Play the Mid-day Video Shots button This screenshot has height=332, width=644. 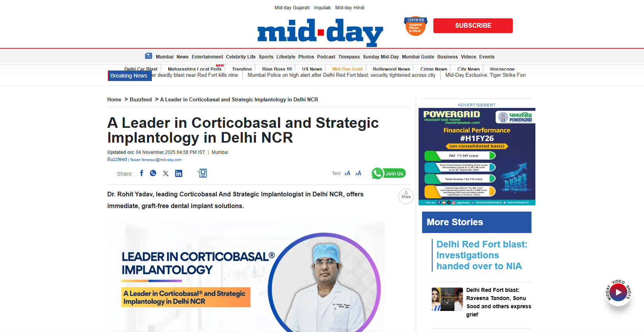(618, 292)
